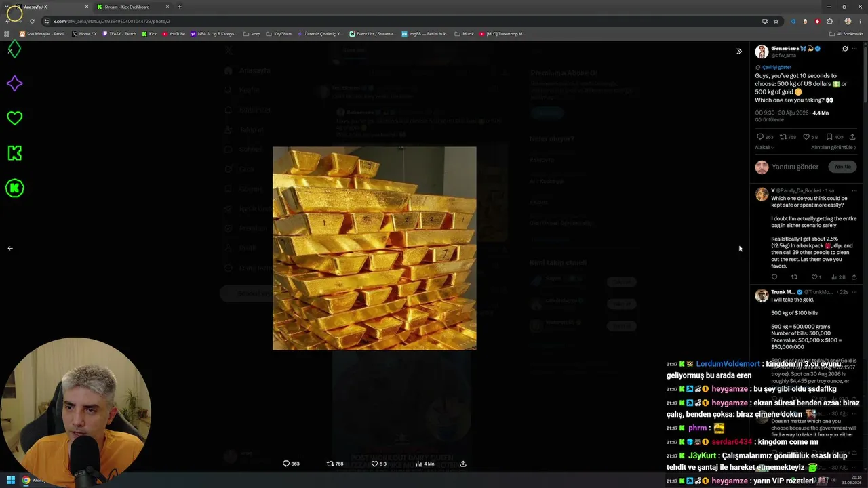This screenshot has height=488, width=868.
Task: View site information icon in address bar
Action: coord(46,21)
